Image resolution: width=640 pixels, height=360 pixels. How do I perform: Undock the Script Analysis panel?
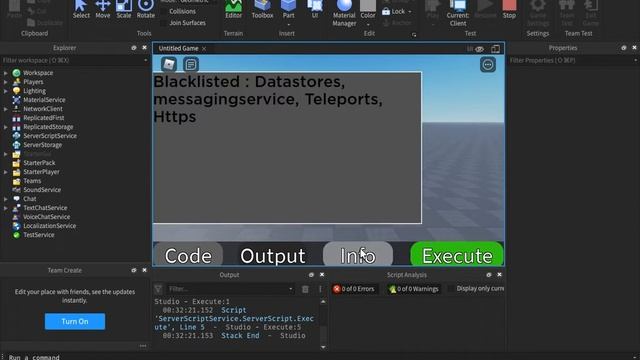tap(489, 275)
